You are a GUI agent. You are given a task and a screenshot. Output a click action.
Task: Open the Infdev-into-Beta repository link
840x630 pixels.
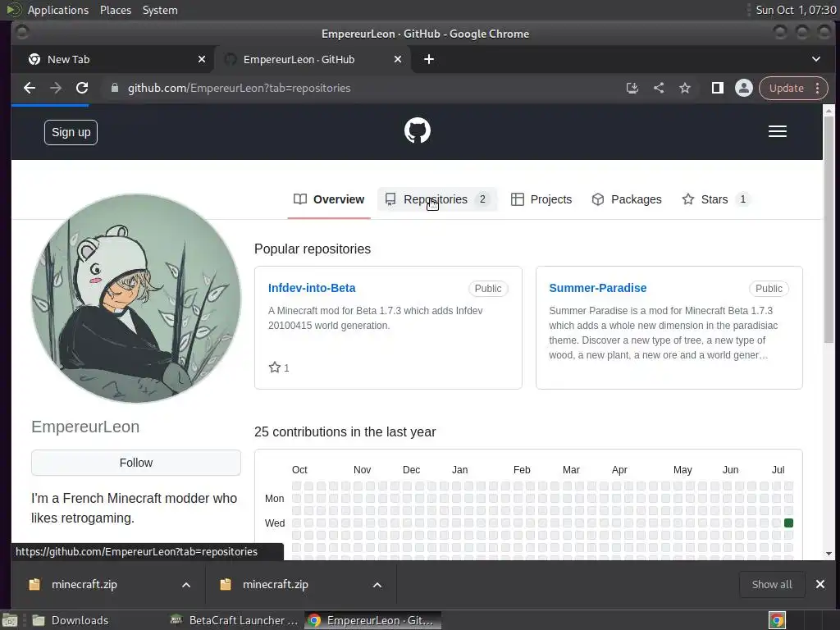click(x=312, y=288)
